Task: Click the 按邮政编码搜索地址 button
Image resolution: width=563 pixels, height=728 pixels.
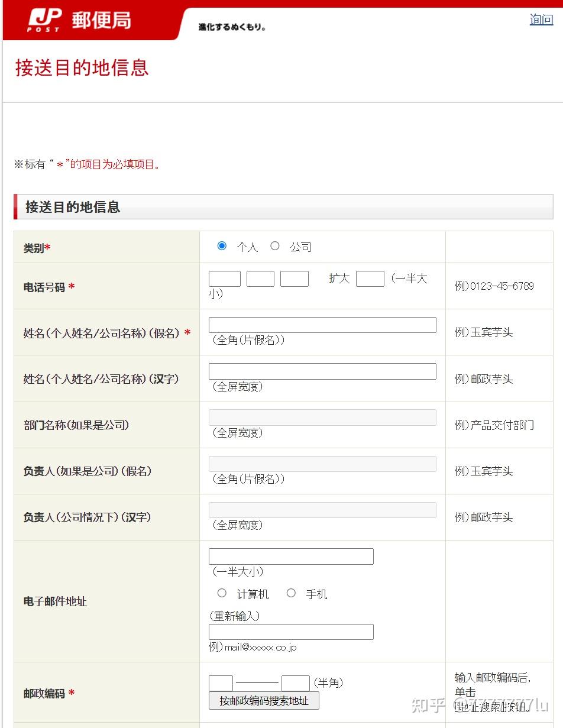Action: tap(264, 701)
